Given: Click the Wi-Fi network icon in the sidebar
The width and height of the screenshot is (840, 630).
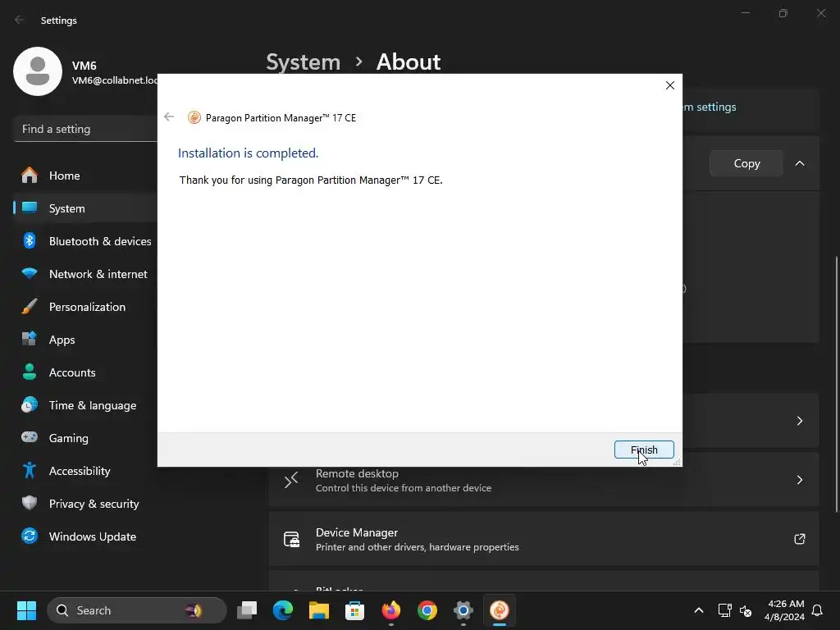Looking at the screenshot, I should 30,273.
